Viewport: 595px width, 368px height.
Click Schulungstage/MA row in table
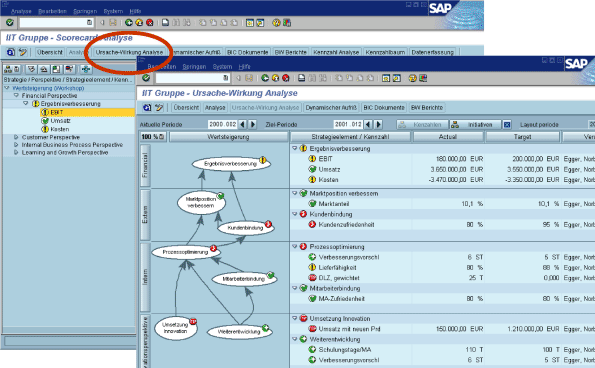pos(442,349)
